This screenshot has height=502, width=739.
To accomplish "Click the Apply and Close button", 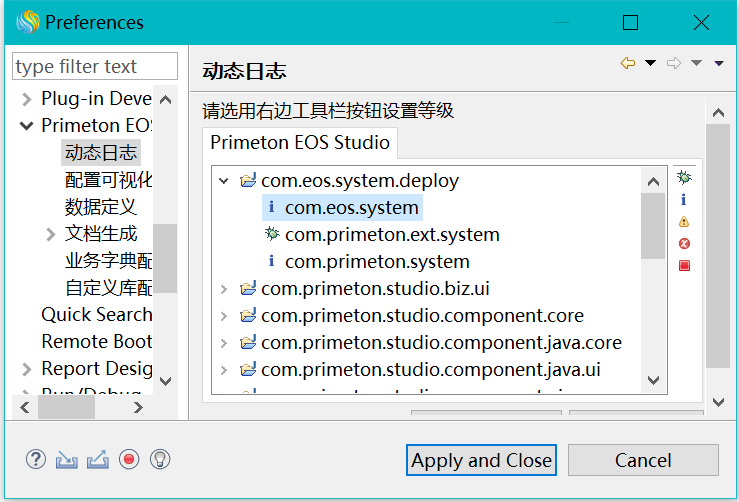I will (482, 461).
